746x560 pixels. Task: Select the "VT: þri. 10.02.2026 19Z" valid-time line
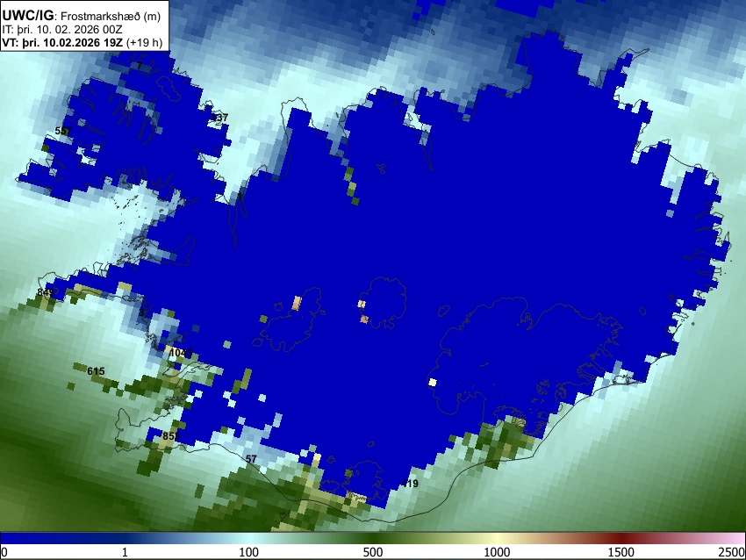62,42
